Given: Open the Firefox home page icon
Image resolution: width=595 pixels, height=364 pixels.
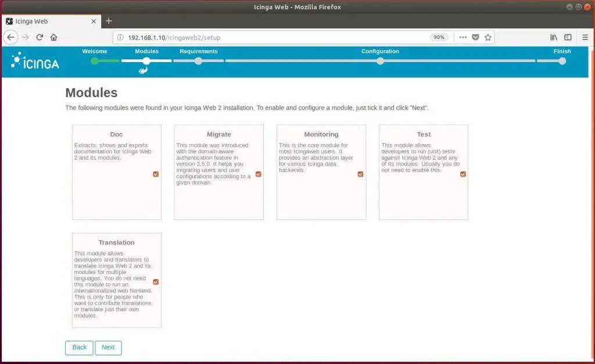Looking at the screenshot, I should pos(54,37).
